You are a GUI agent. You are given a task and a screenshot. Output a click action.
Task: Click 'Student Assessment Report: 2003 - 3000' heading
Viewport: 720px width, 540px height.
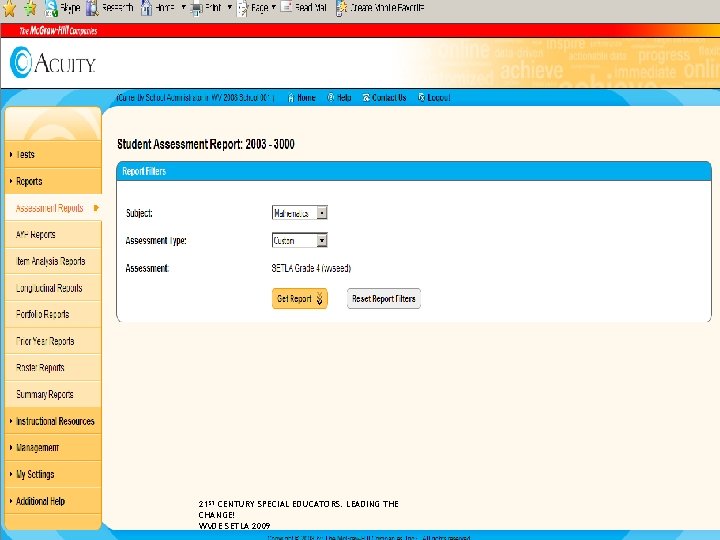coord(206,144)
